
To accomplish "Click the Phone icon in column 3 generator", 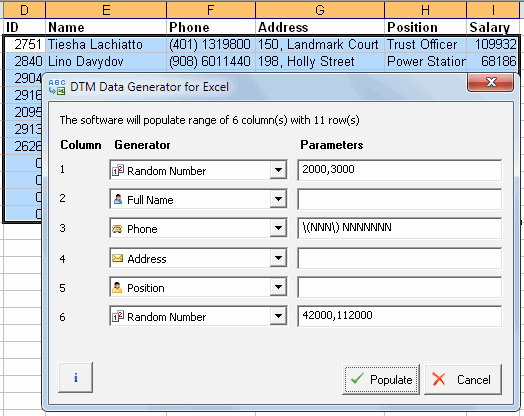I will [117, 229].
